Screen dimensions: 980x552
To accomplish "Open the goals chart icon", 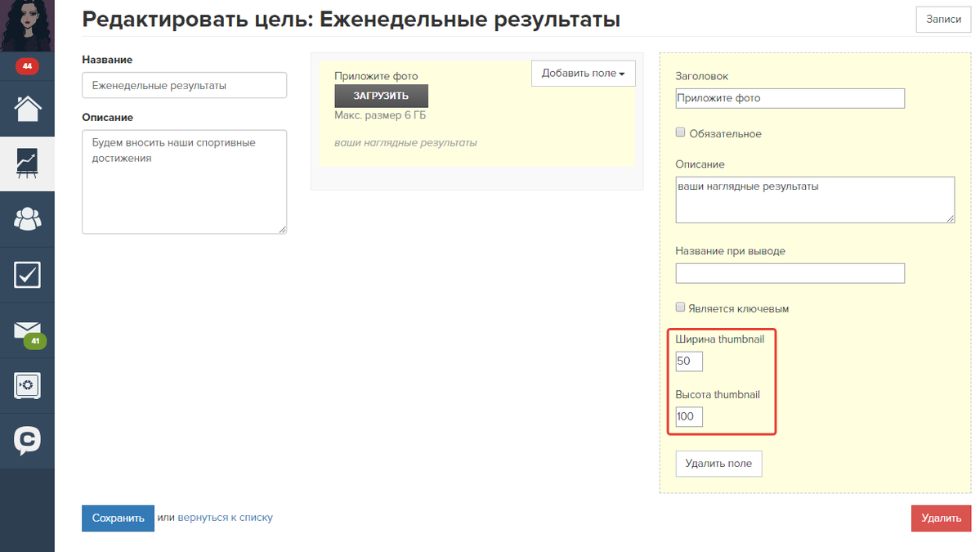I will (x=27, y=164).
